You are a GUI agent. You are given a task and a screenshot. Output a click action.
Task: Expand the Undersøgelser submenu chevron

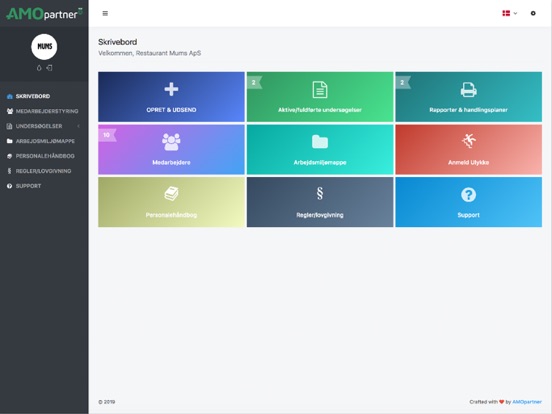pyautogui.click(x=79, y=126)
